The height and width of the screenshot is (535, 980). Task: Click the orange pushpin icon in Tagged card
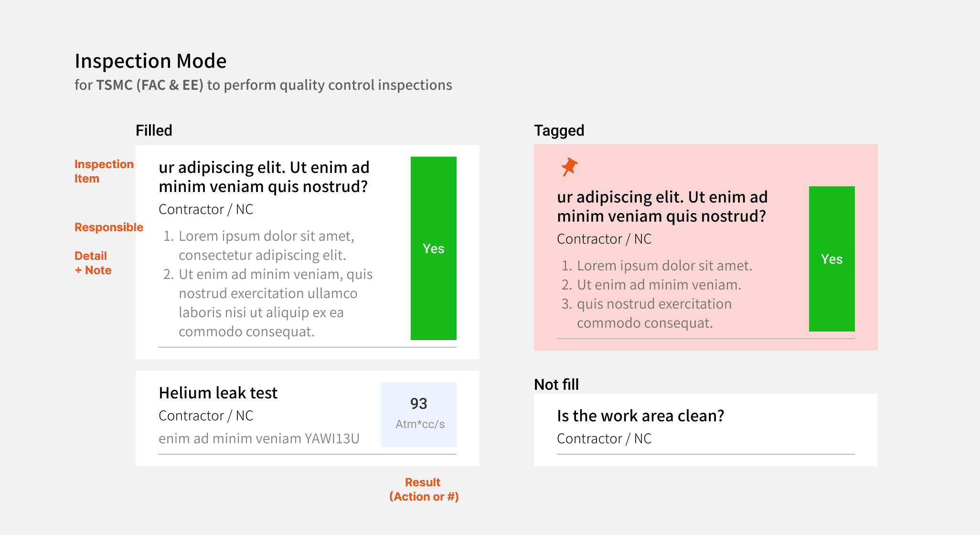coord(569,167)
